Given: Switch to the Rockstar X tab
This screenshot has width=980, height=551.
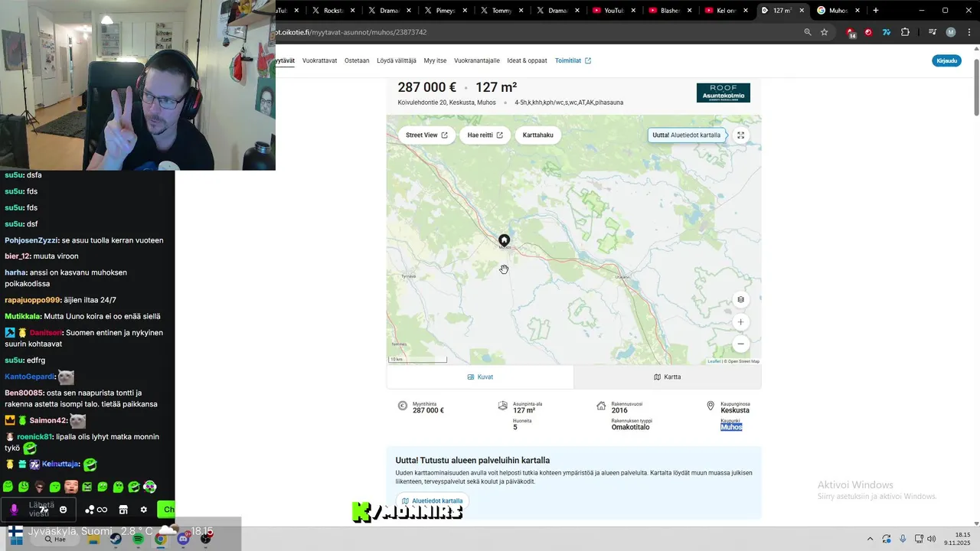Looking at the screenshot, I should 335,11.
